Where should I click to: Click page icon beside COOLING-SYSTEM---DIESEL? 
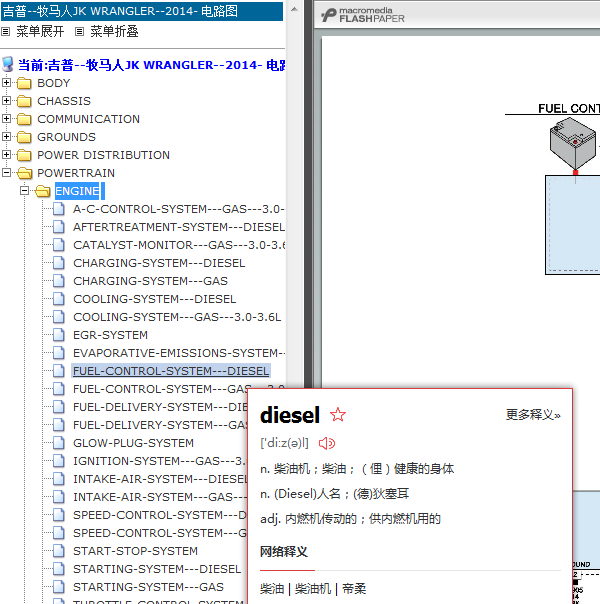(x=59, y=299)
